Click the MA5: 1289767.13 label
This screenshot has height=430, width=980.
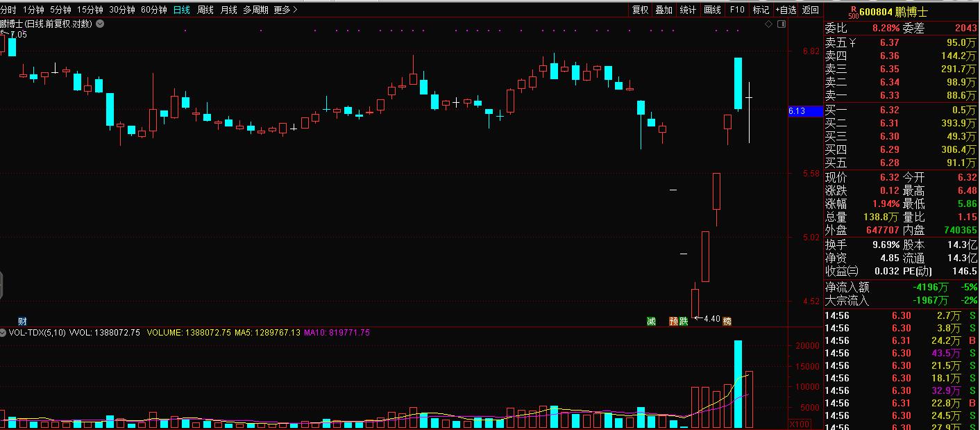pyautogui.click(x=267, y=333)
